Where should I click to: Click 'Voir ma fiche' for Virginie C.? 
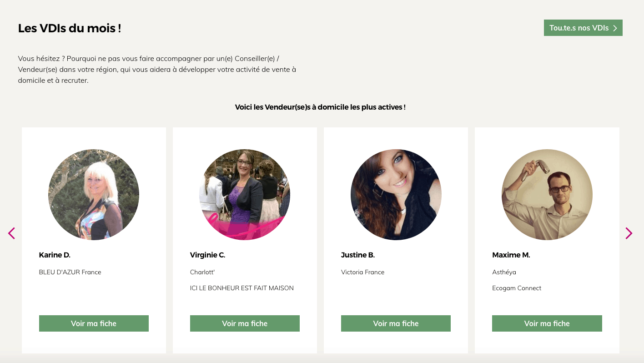click(x=245, y=323)
